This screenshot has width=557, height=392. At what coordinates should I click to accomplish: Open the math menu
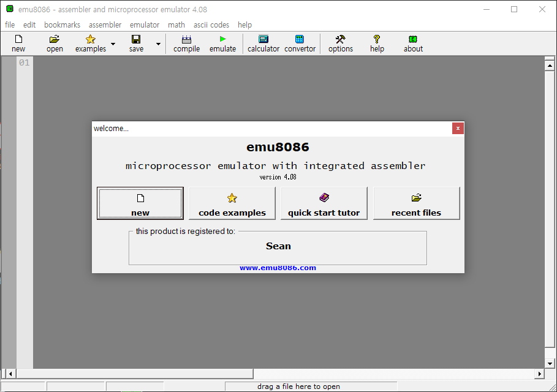tap(176, 25)
